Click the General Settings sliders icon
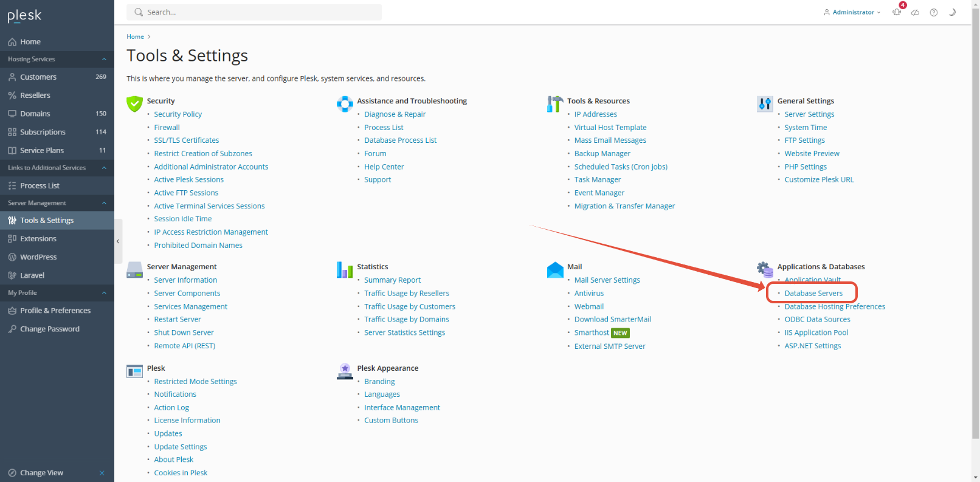This screenshot has height=482, width=980. pos(765,104)
